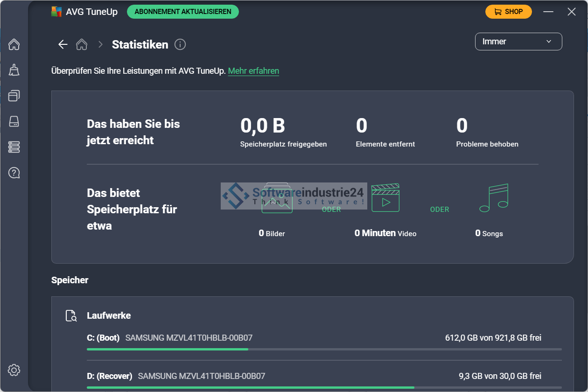The height and width of the screenshot is (392, 588).
Task: Click the stacked windows sidebar icon
Action: tap(14, 96)
